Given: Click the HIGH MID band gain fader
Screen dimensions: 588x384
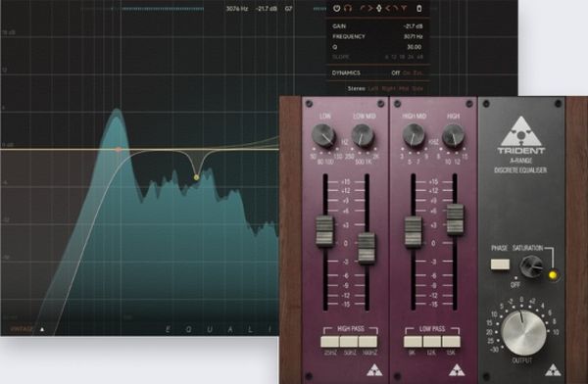Looking at the screenshot, I should pos(414,232).
